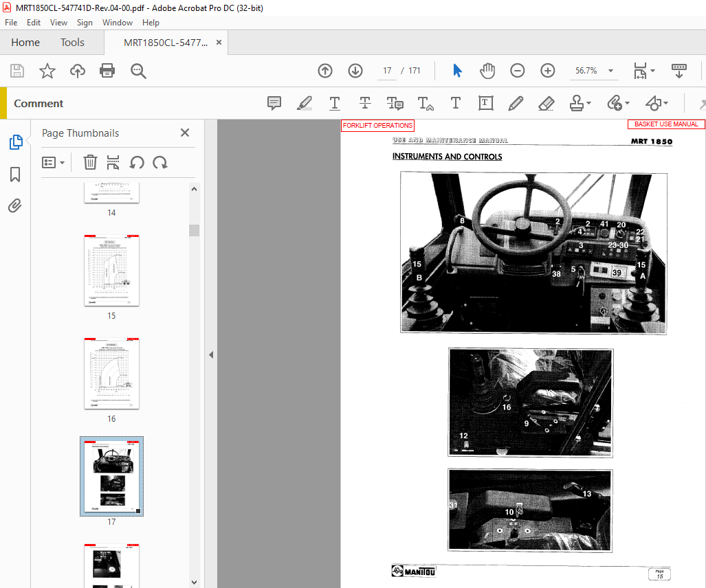Image resolution: width=706 pixels, height=588 pixels.
Task: Select page 18 thumbnail
Action: coord(111,565)
